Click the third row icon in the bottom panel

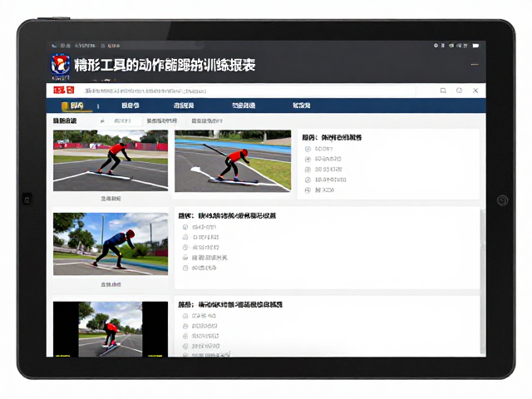click(x=185, y=336)
